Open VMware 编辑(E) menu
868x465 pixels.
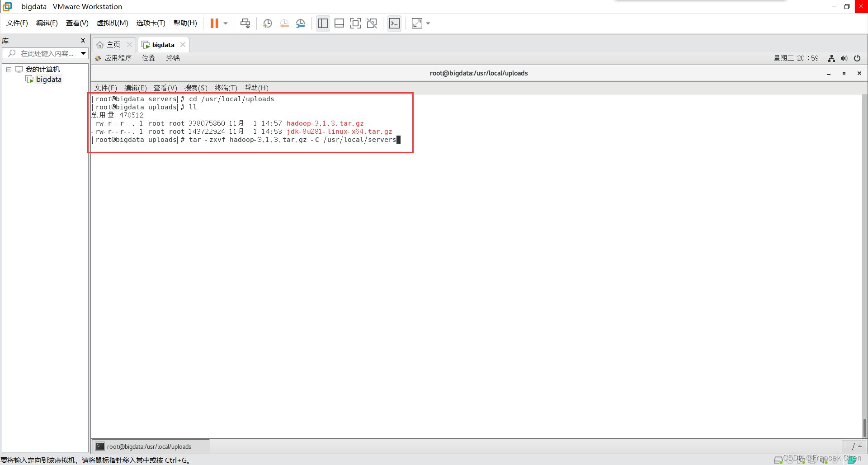47,23
